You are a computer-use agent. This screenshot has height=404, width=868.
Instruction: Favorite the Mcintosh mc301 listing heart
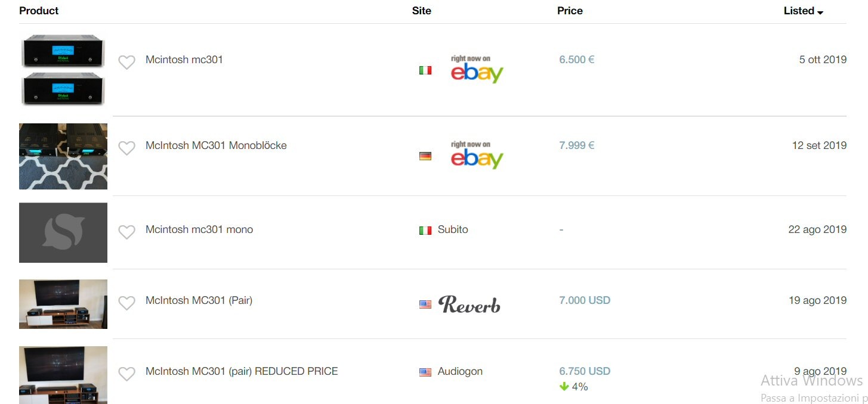pyautogui.click(x=126, y=62)
